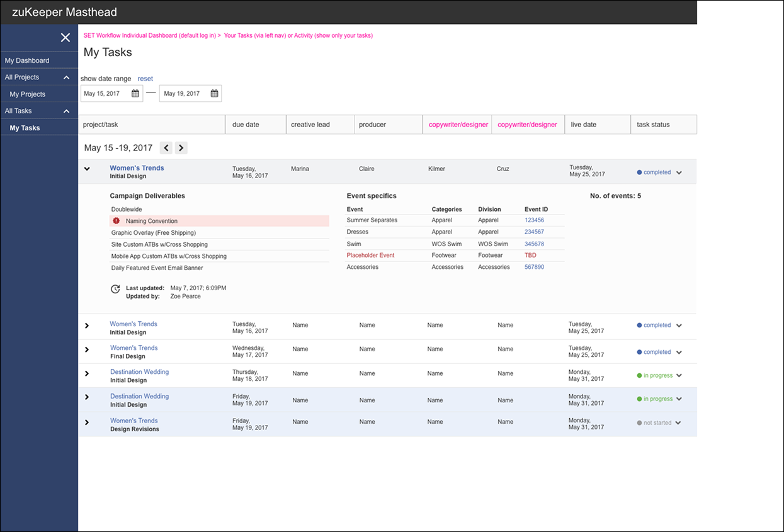Go to previous week with left arrow

pyautogui.click(x=166, y=148)
